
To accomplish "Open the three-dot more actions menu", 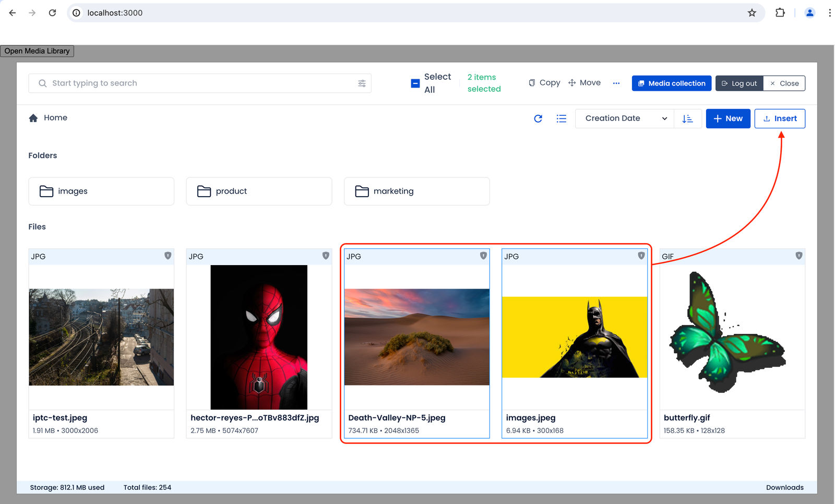I will coord(616,83).
